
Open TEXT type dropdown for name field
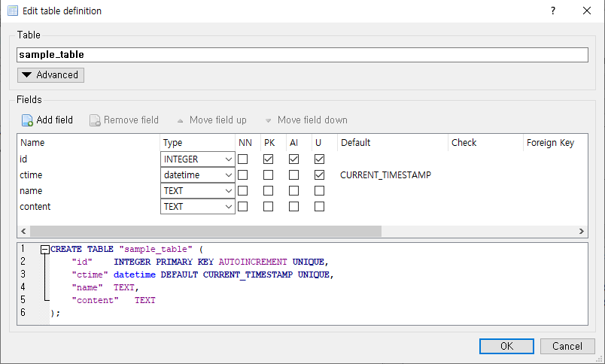[198, 190]
